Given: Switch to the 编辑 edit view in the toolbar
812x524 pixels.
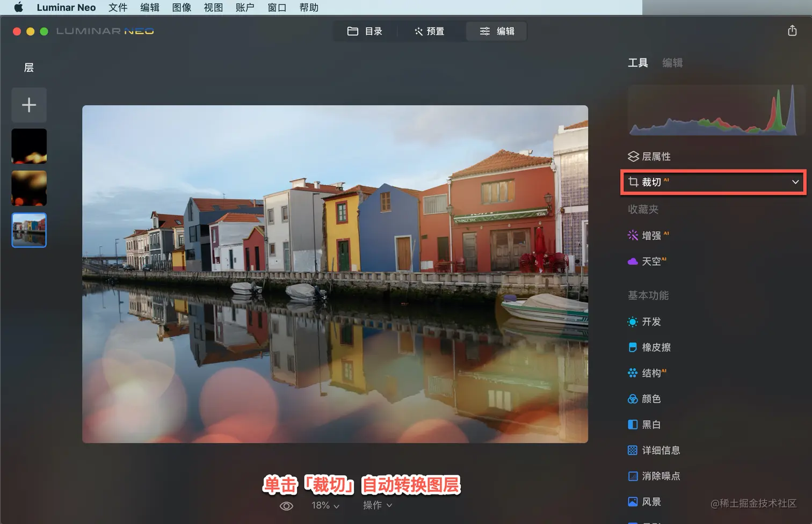Looking at the screenshot, I should click(x=497, y=31).
